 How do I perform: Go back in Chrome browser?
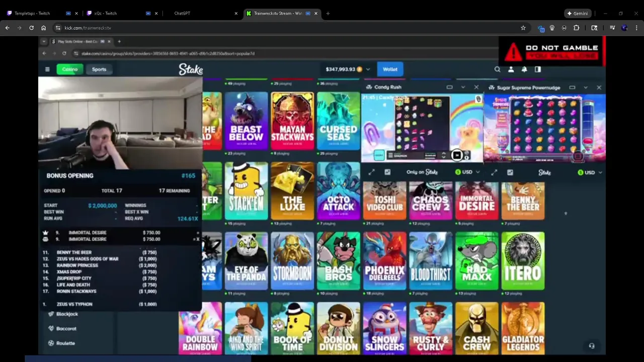7,28
